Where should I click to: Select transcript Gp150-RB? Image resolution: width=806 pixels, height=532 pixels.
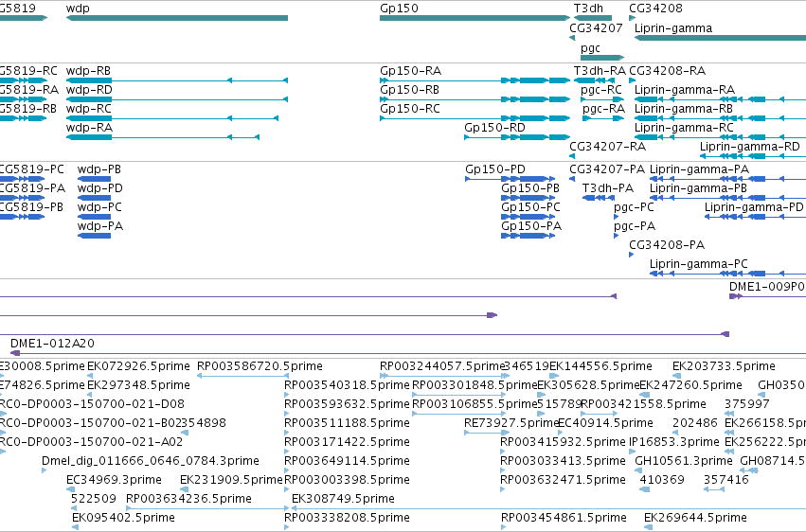[475, 99]
